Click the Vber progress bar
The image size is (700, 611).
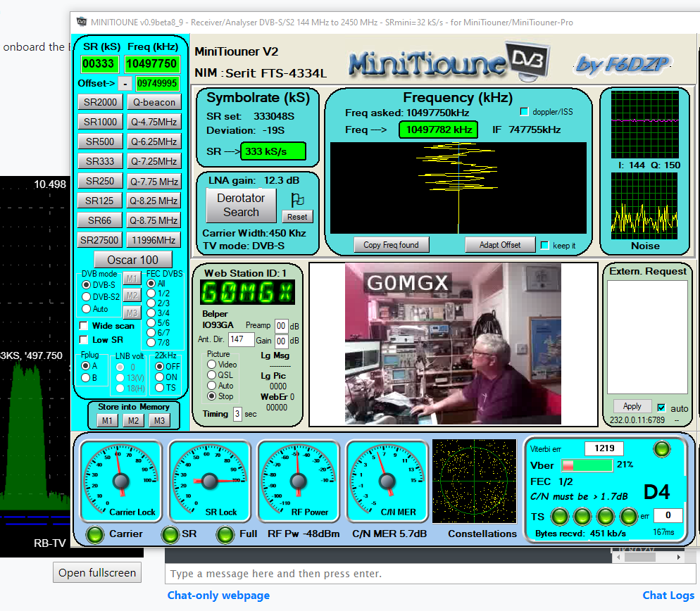click(587, 465)
